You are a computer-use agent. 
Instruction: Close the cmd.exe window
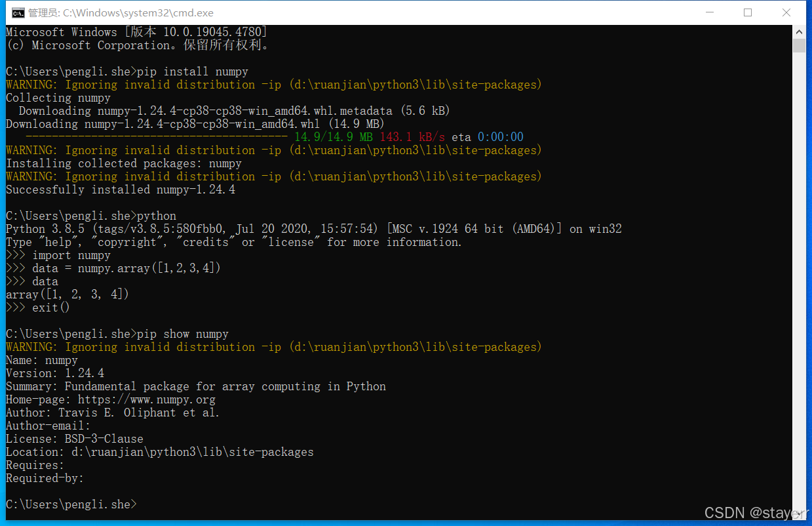(787, 12)
